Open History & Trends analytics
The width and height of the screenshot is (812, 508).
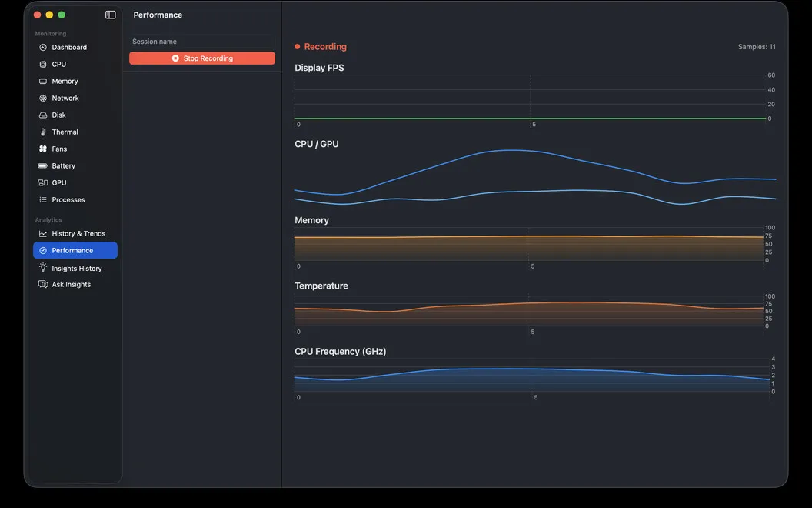click(75, 234)
